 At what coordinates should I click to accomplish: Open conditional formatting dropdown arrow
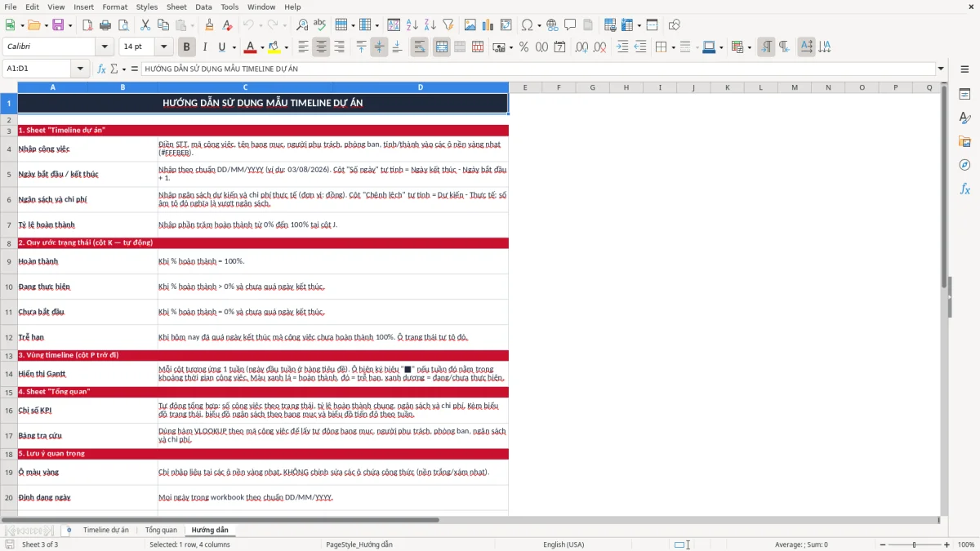[x=749, y=47]
